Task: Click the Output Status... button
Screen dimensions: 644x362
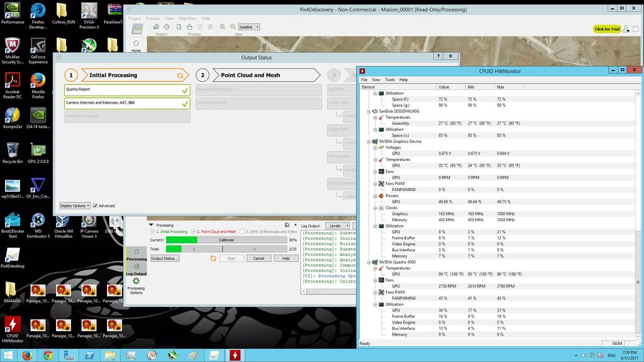Action: pos(165,258)
